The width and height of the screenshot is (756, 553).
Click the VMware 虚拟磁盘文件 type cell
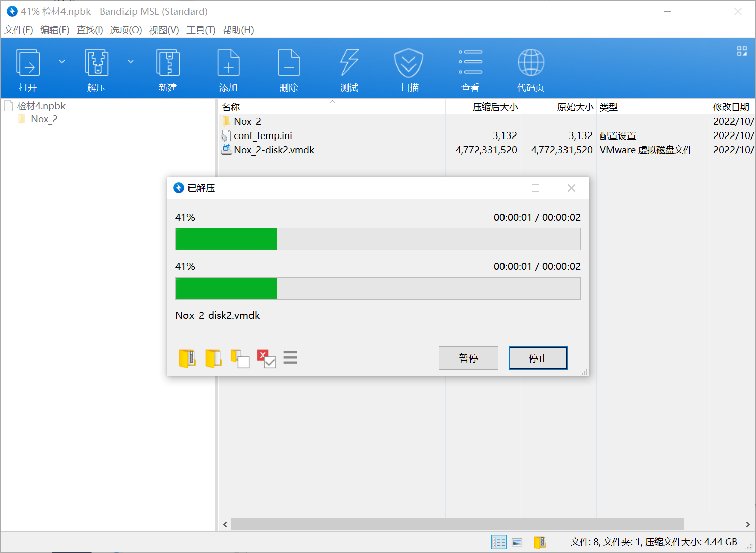tap(646, 150)
